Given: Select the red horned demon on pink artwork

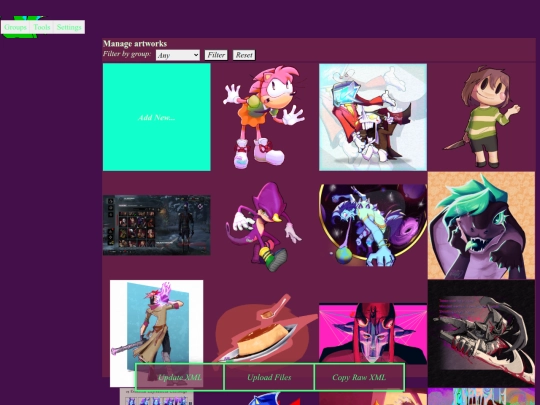Looking at the screenshot, I should pyautogui.click(x=373, y=333).
